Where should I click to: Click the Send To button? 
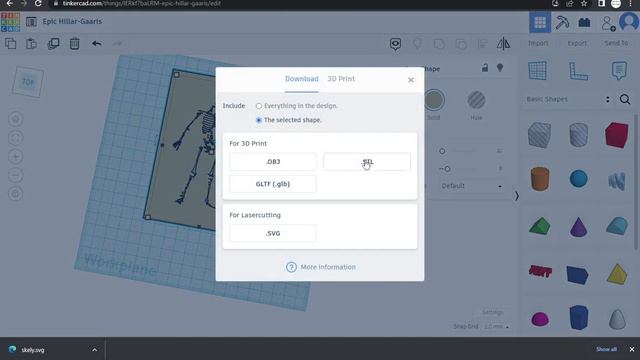coord(616,43)
